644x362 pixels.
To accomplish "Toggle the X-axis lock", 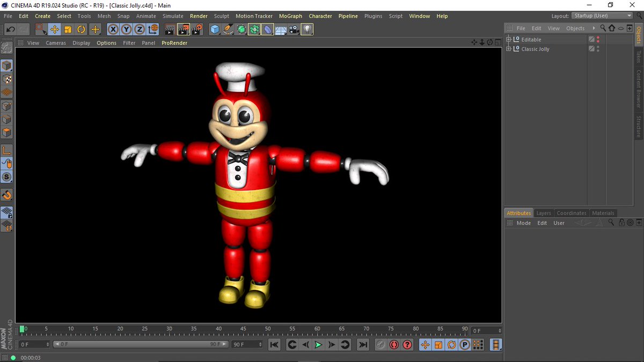I will click(x=113, y=29).
